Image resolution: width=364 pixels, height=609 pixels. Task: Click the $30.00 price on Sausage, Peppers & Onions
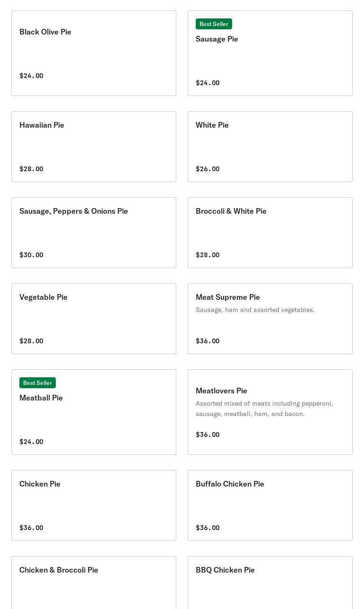pos(31,255)
